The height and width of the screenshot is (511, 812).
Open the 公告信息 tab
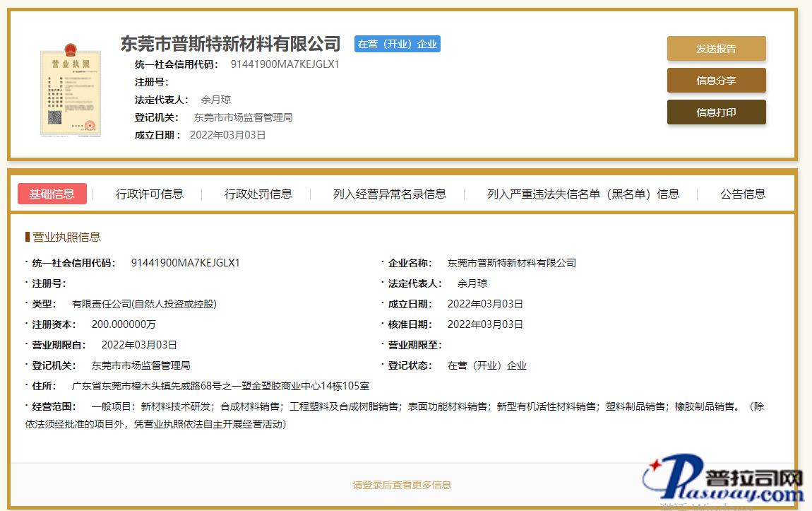click(x=743, y=194)
